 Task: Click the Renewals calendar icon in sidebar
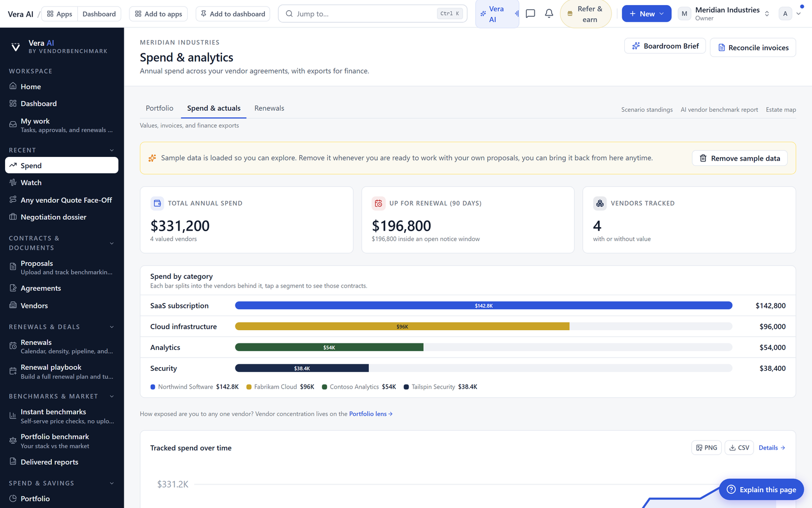(x=13, y=346)
